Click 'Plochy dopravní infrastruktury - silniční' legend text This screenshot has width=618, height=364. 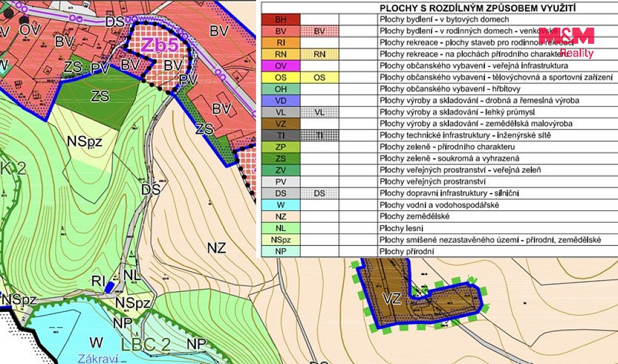pyautogui.click(x=449, y=194)
